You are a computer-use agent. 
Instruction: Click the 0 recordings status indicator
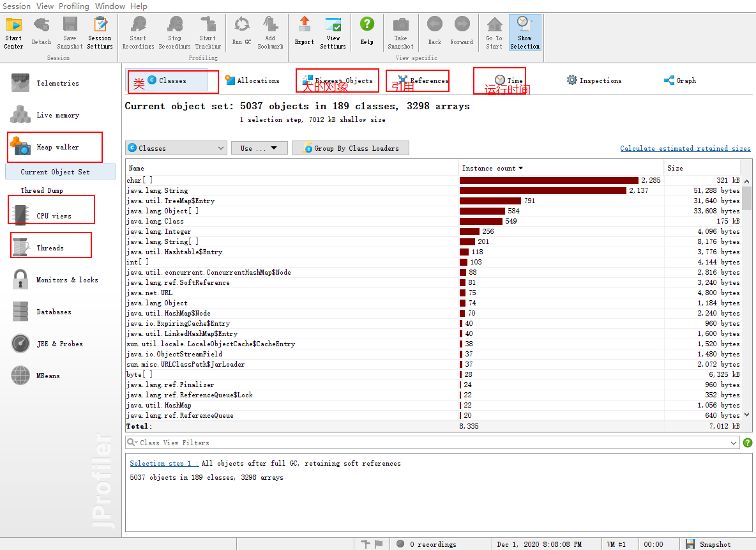coord(427,544)
